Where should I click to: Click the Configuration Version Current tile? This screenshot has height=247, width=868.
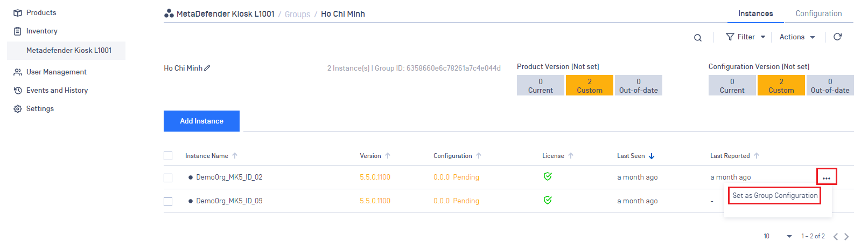732,85
